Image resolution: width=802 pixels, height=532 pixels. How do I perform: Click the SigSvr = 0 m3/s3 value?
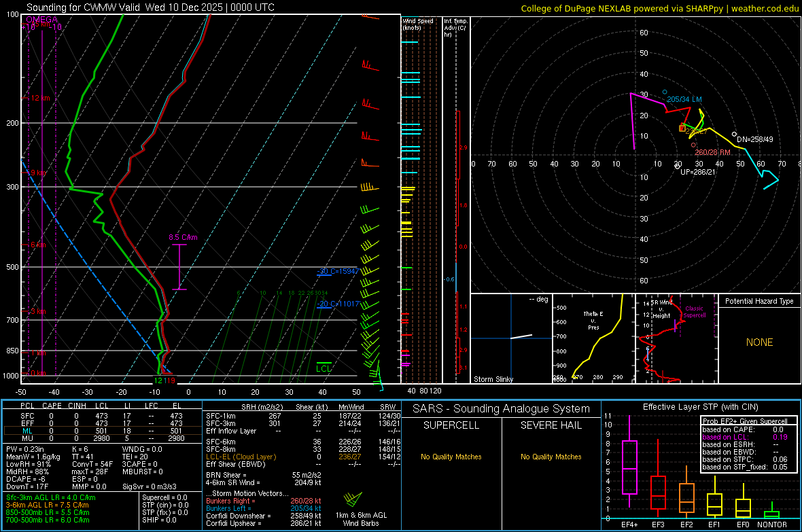coord(150,486)
